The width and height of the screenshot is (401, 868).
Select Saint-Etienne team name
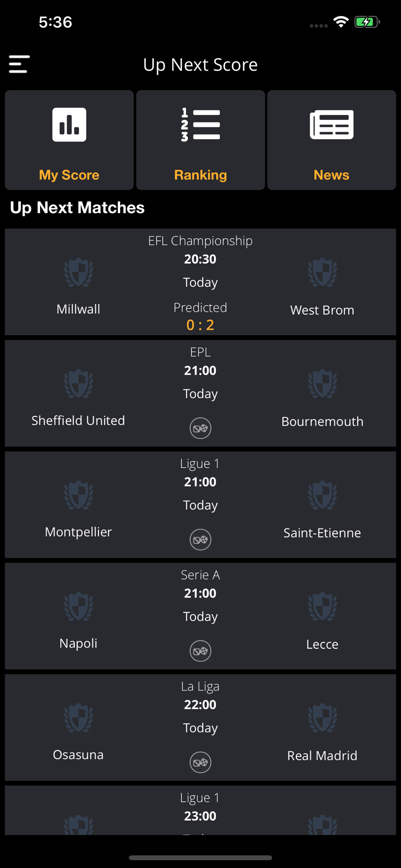[322, 533]
